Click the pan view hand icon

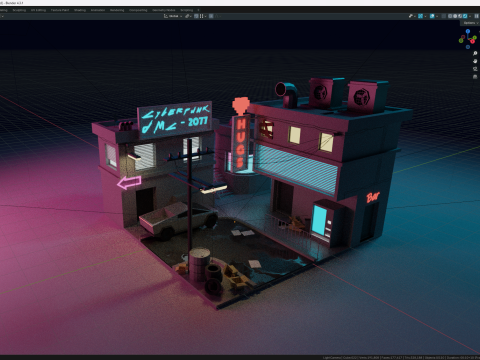click(x=475, y=61)
